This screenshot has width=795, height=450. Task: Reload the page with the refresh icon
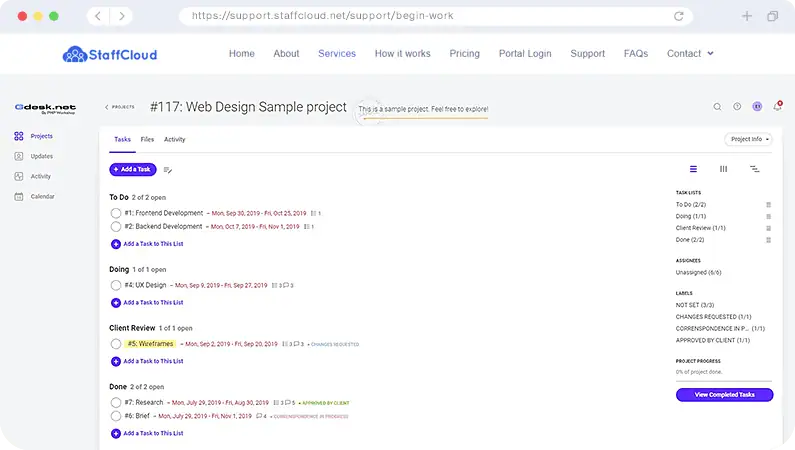click(x=678, y=16)
